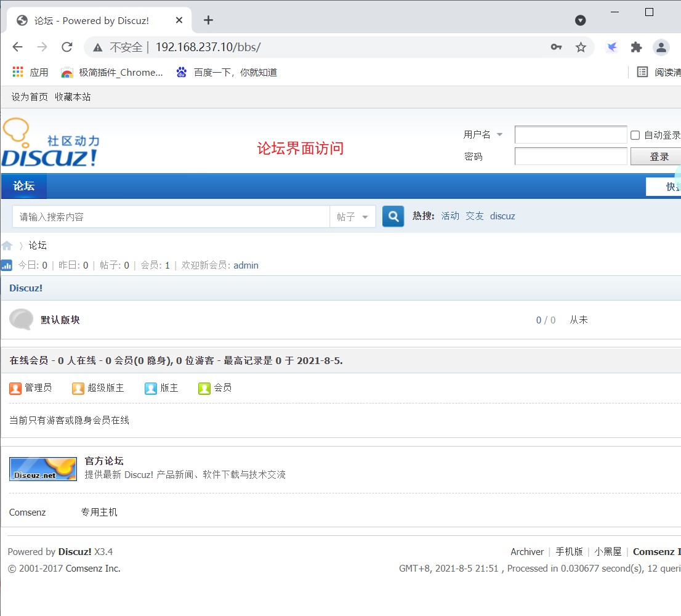
Task: Click the not-secure warning triangle icon
Action: [98, 47]
